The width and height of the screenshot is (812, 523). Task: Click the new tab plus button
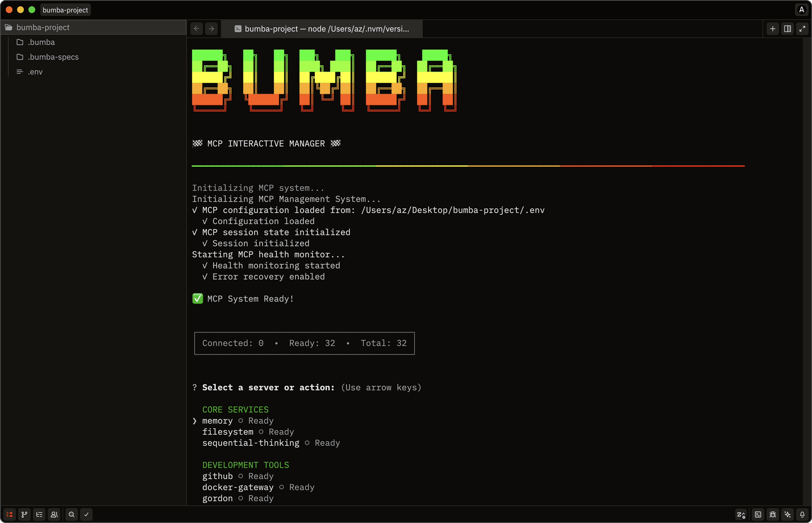[773, 29]
